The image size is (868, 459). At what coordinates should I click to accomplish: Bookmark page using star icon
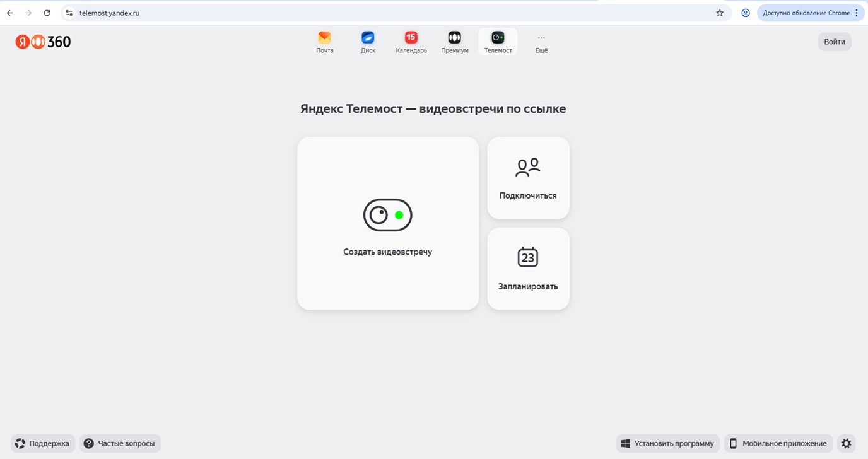(720, 13)
